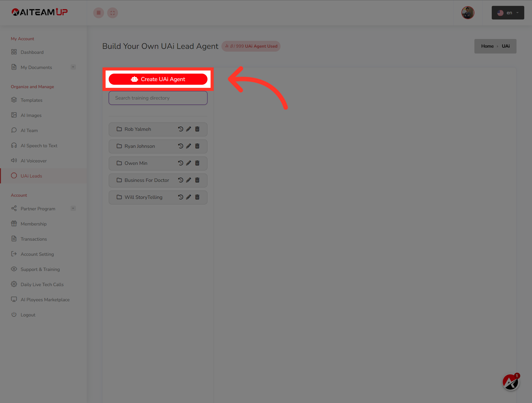
Task: Open My Documents in sidebar
Action: (x=36, y=67)
